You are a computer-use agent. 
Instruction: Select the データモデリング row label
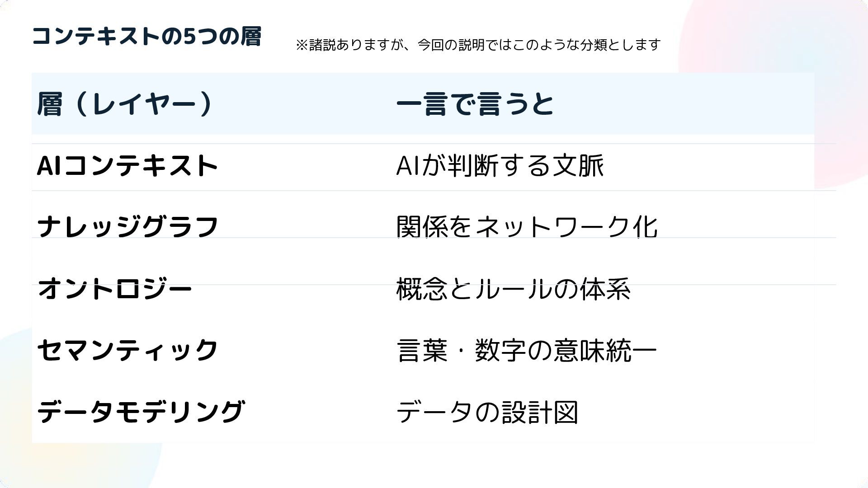(x=141, y=412)
